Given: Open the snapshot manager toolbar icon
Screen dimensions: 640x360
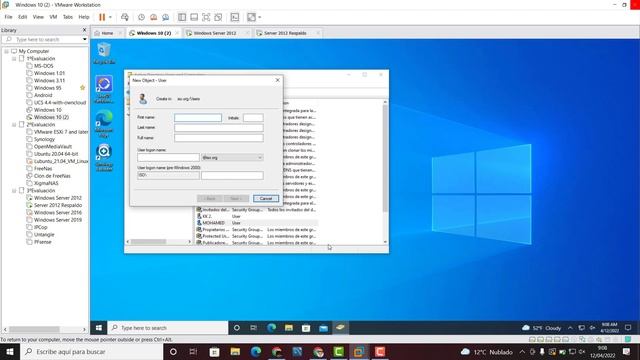Looking at the screenshot, I should (x=166, y=17).
